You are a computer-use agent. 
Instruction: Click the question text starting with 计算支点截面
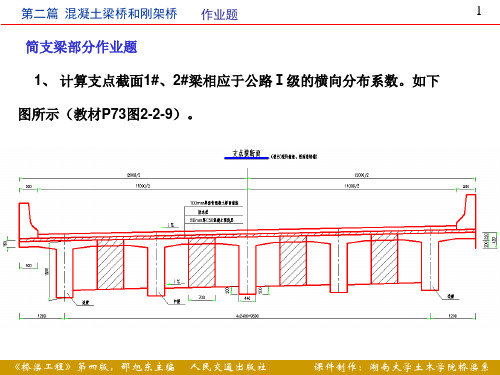pos(249,81)
